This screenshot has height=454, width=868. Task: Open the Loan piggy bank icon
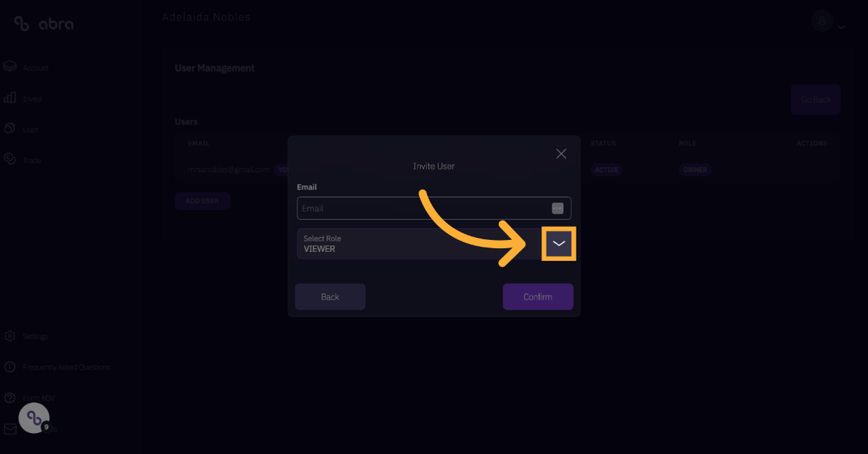(x=10, y=129)
